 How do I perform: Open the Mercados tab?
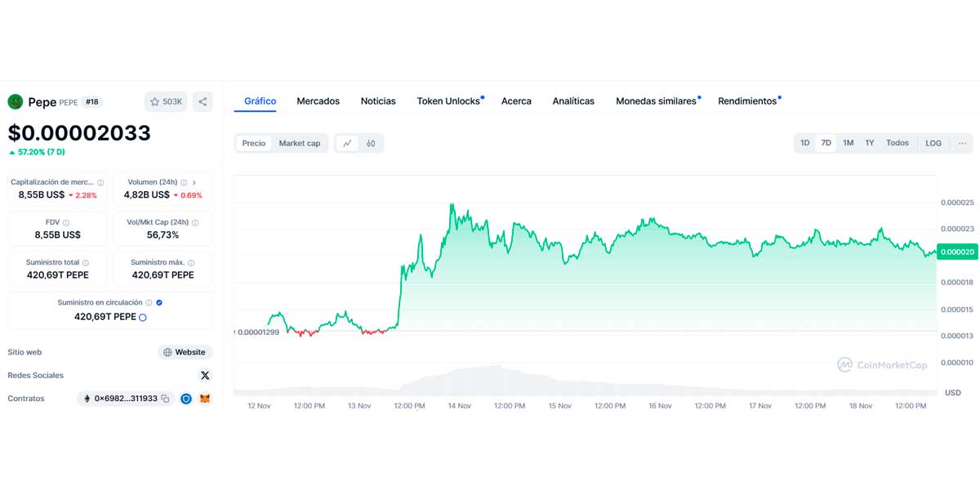[x=318, y=101]
